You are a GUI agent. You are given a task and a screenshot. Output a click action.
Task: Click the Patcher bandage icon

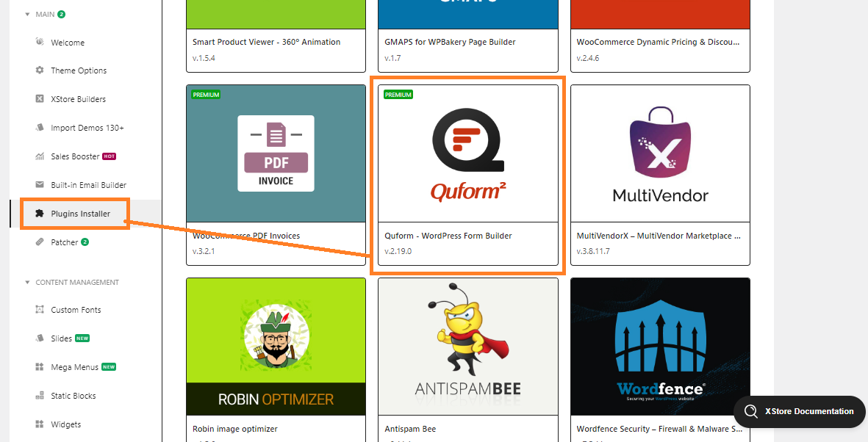(x=39, y=242)
